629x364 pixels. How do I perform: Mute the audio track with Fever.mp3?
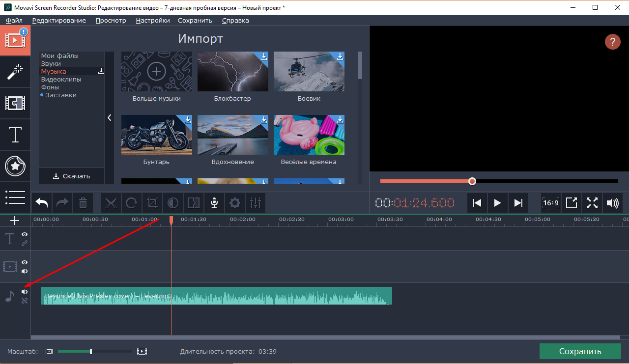tap(25, 292)
